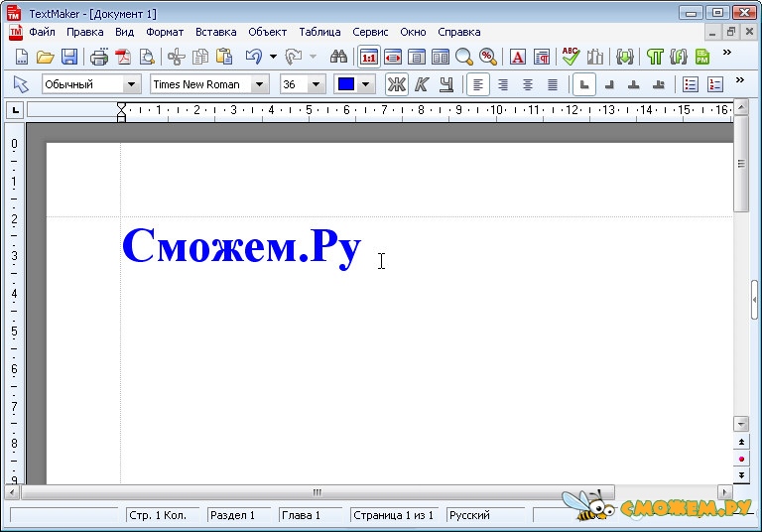The width and height of the screenshot is (762, 532).
Task: Click the red dot browse target button
Action: pos(741,459)
